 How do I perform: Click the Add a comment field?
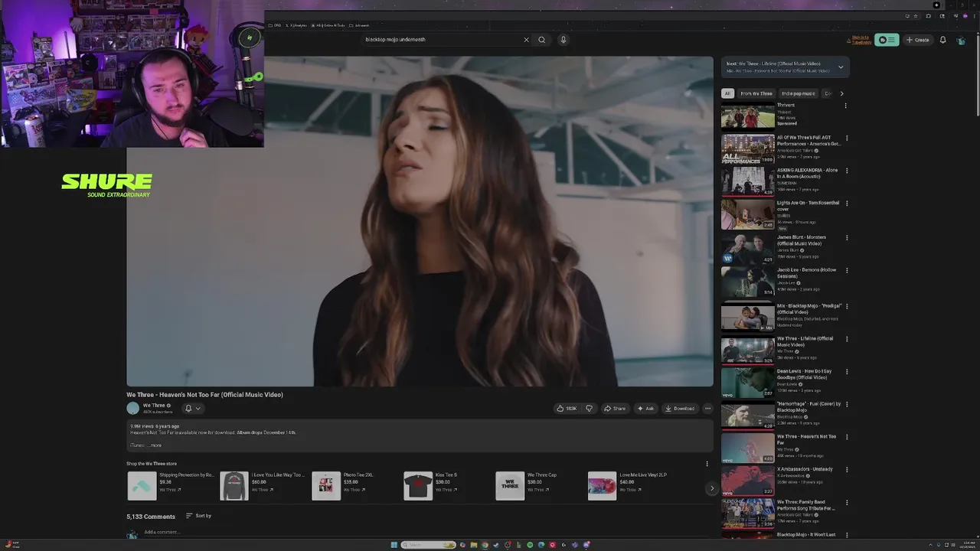(429, 532)
